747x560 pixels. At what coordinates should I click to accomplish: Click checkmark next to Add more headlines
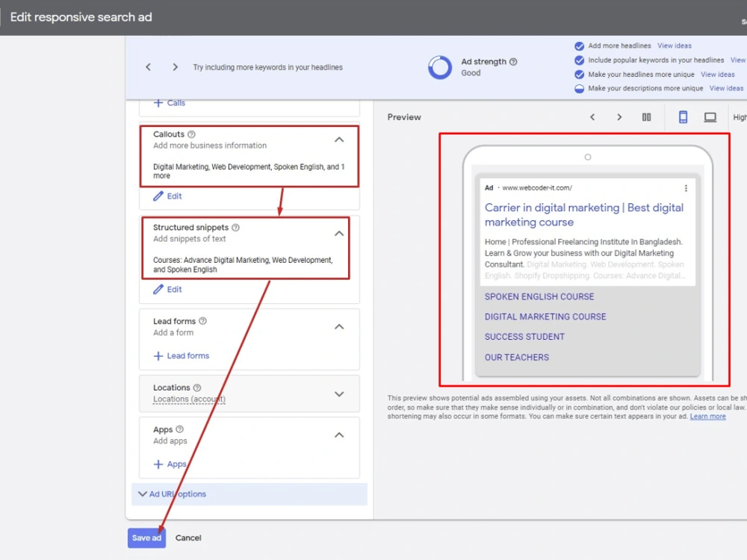pyautogui.click(x=580, y=46)
